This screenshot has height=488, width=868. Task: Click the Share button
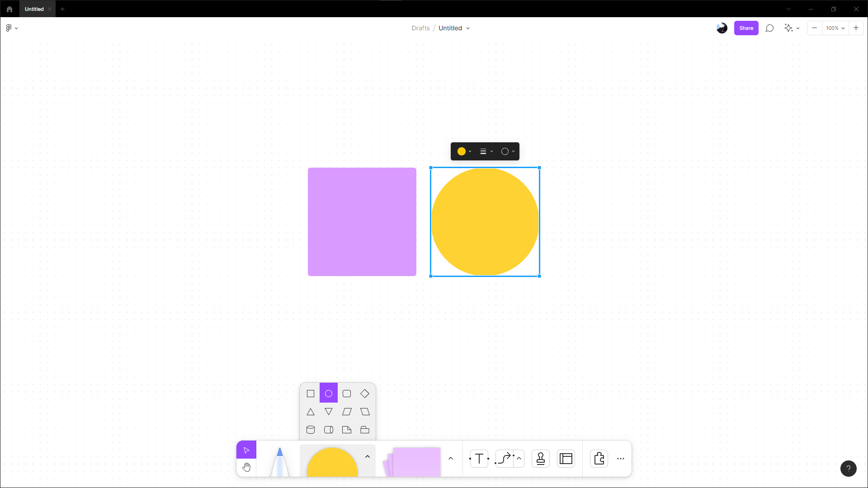(x=746, y=28)
